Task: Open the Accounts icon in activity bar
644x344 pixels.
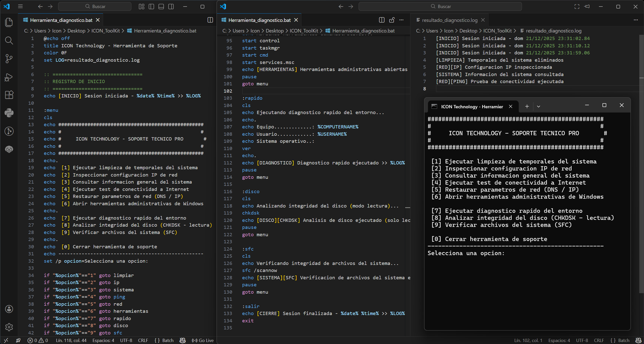Action: 9,309
